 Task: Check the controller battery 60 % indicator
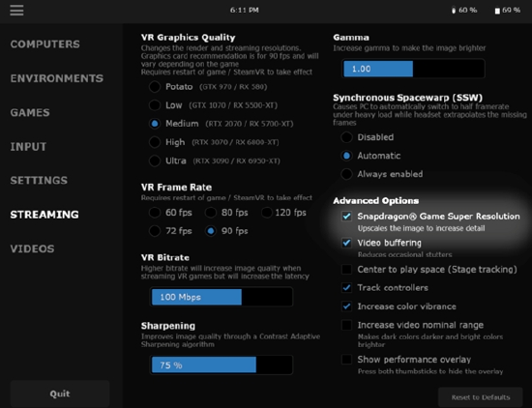point(463,11)
